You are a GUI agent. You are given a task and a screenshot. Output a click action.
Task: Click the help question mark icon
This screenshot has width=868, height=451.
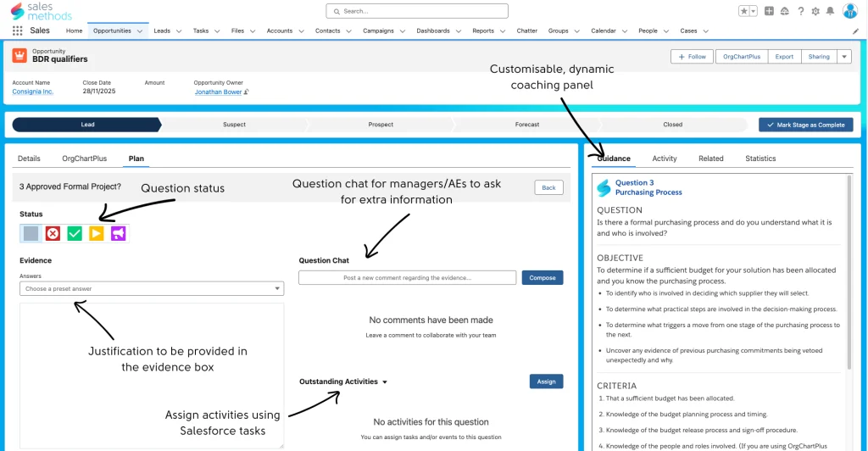pos(800,11)
